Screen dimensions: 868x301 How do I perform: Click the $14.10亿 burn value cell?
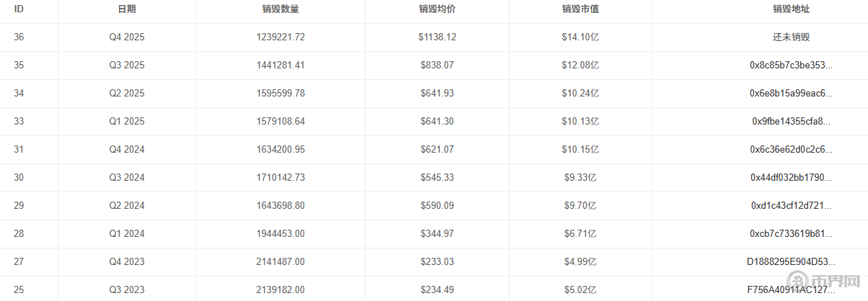(580, 37)
